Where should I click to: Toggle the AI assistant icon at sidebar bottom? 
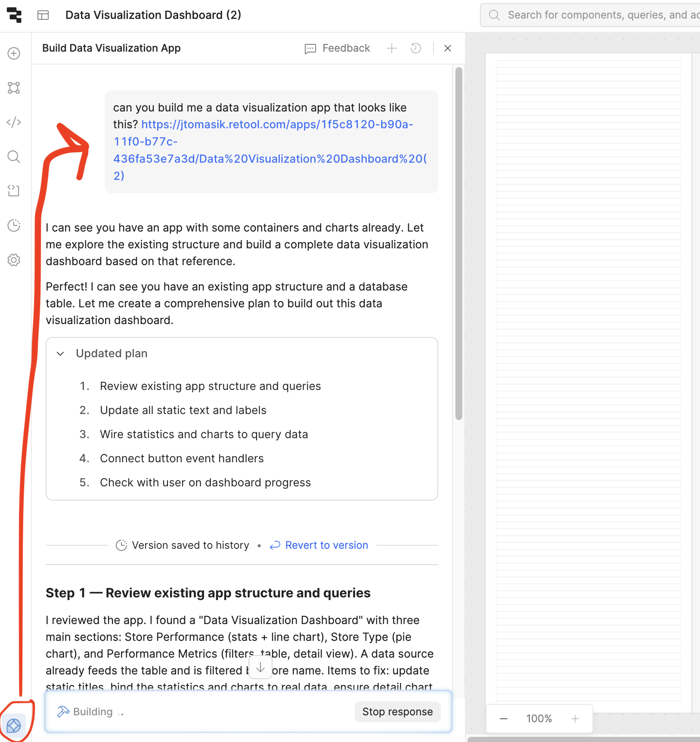(x=14, y=726)
